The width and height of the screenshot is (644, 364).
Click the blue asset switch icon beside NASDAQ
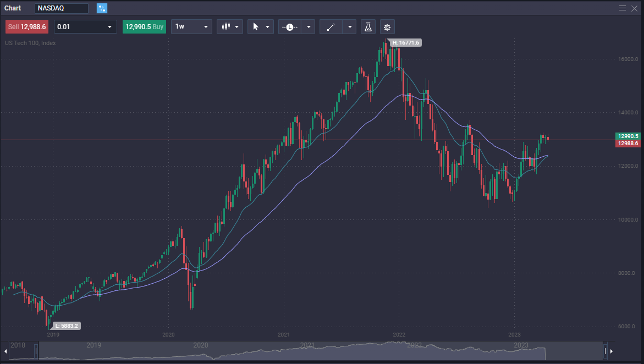point(101,8)
